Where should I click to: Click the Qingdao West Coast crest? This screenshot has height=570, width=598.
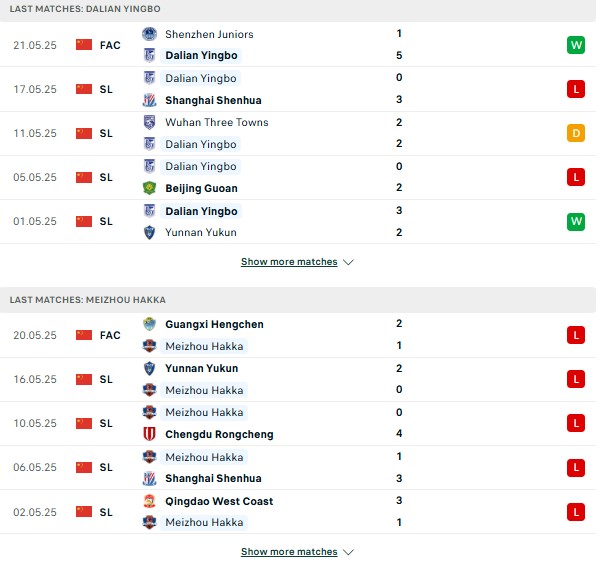click(x=149, y=501)
